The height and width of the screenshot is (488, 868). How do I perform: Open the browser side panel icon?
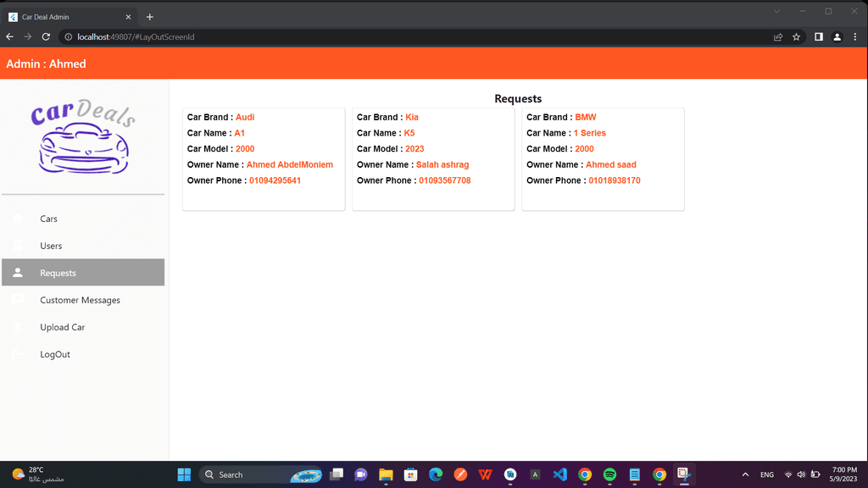click(819, 37)
